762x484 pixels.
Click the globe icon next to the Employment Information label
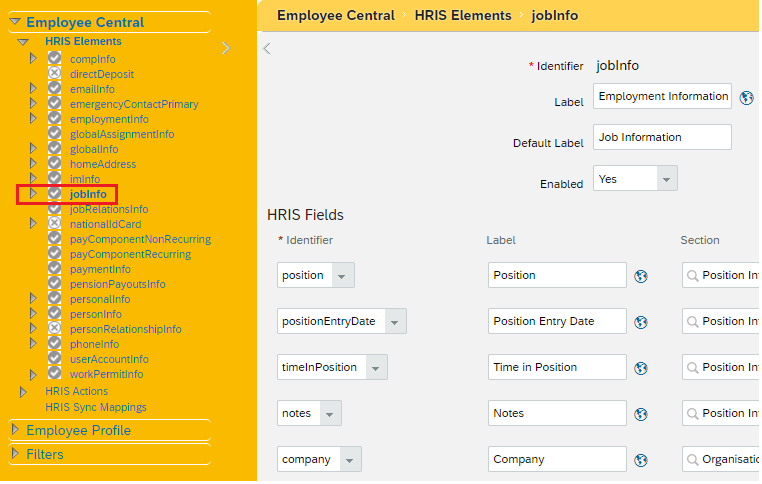tap(746, 98)
